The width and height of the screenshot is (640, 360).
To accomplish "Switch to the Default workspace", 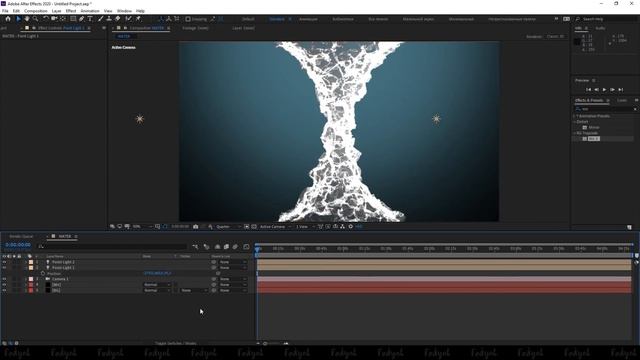I will coord(248,19).
